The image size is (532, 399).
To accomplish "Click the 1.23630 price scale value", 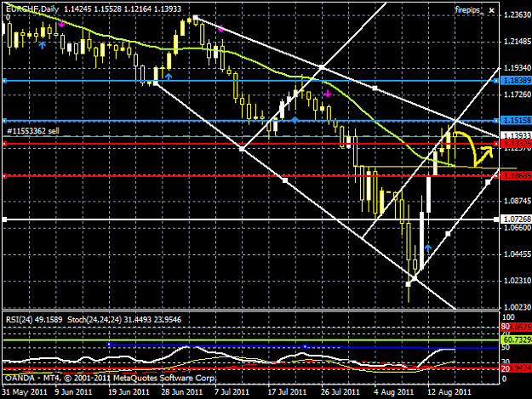I will click(518, 15).
